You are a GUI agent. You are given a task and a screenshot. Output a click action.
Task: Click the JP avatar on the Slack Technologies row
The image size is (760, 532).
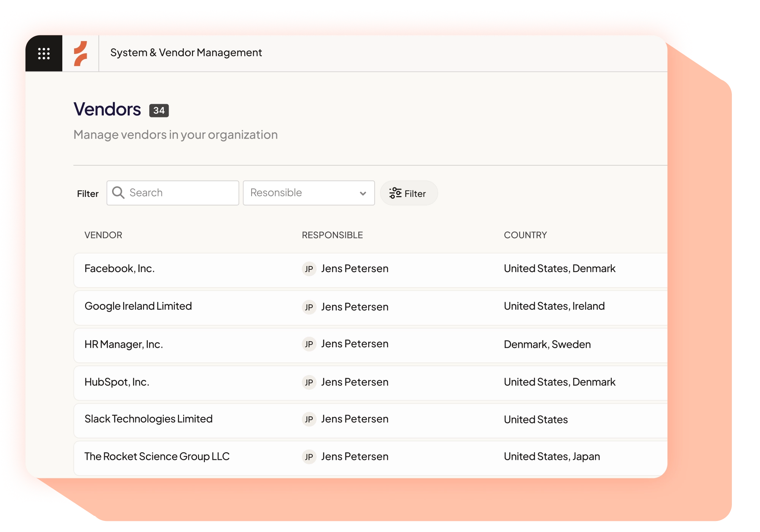[x=309, y=419]
